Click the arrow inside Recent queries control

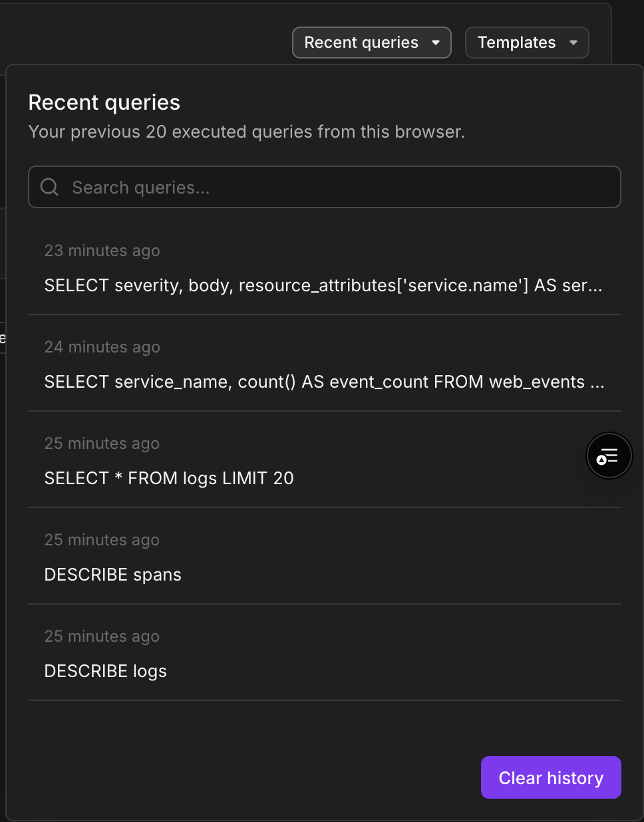tap(438, 42)
